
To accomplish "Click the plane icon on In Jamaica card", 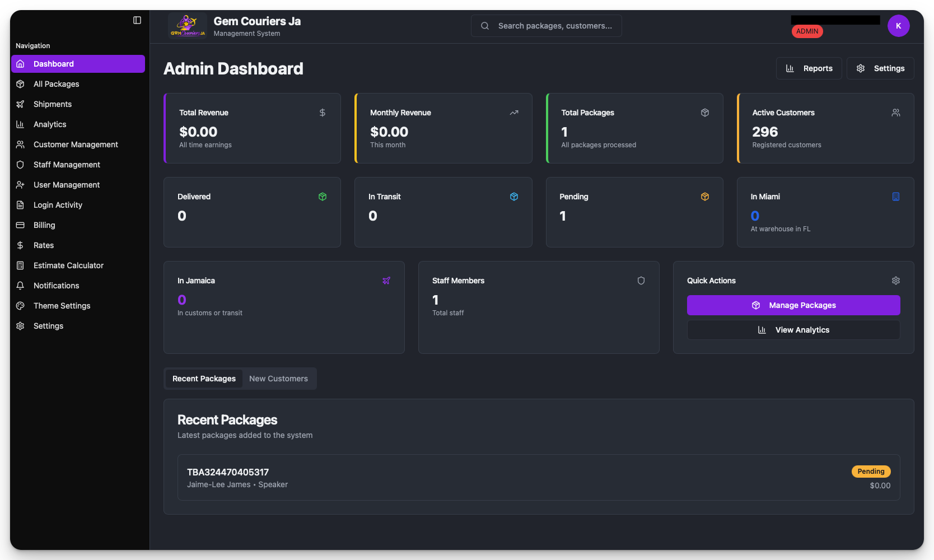I will [x=386, y=281].
